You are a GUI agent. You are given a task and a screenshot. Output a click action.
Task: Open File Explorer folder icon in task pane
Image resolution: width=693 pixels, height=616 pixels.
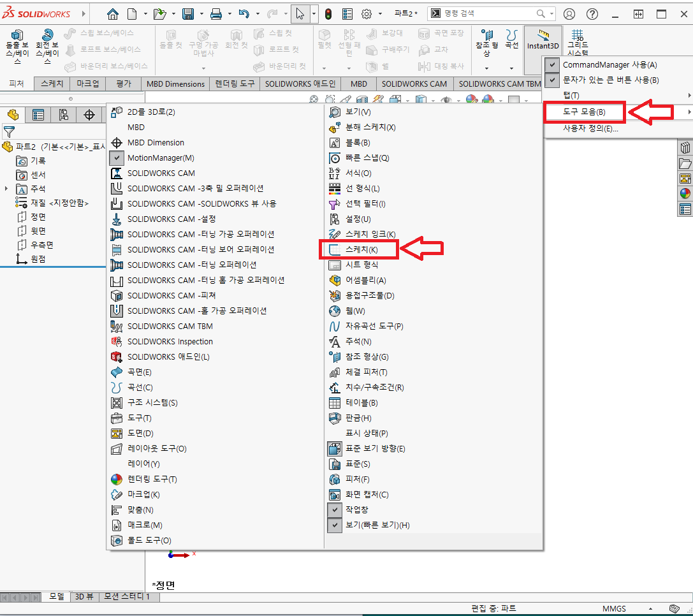click(x=685, y=164)
